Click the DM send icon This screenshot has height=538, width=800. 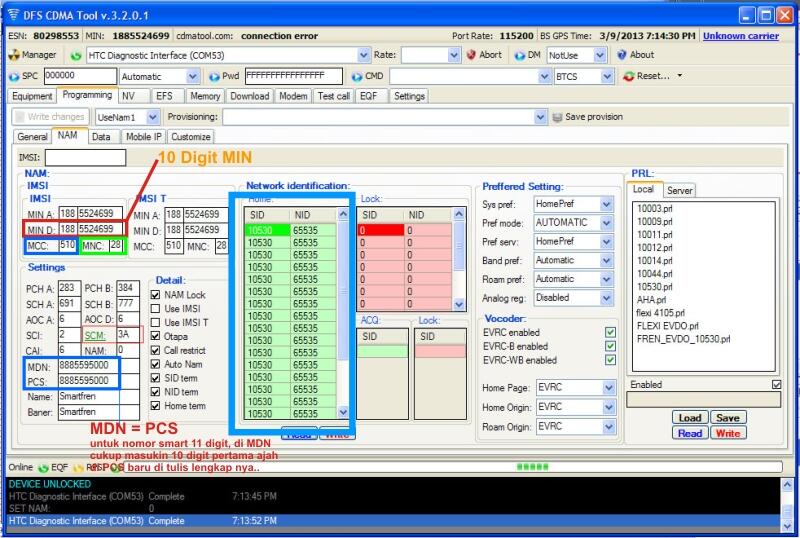(x=519, y=55)
